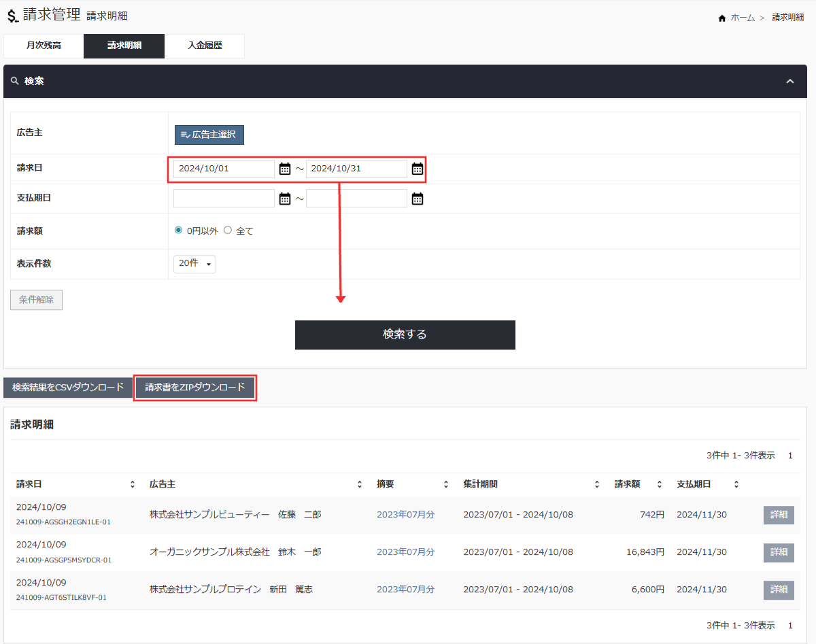
Task: Sort table by 支払期日 column arrows
Action: click(x=736, y=484)
